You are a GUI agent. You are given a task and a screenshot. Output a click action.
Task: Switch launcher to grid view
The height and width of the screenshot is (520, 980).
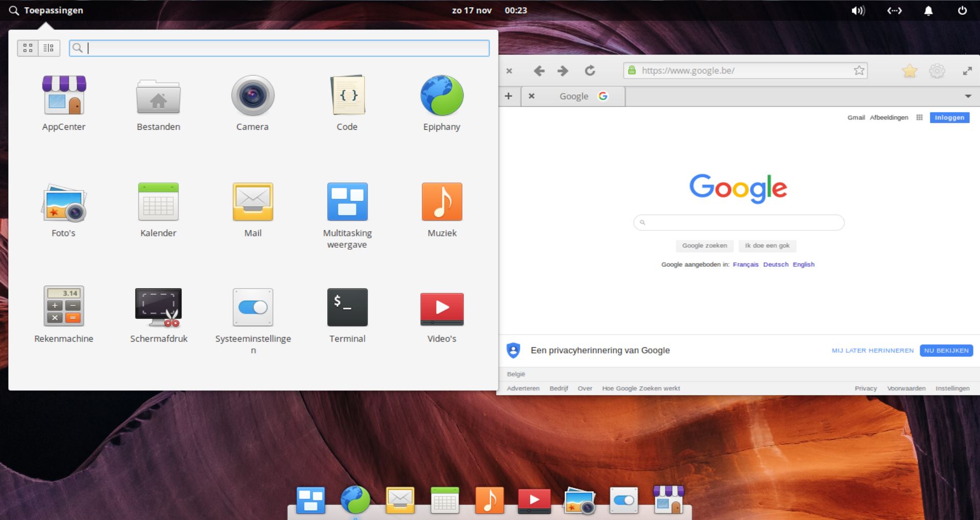[x=28, y=48]
